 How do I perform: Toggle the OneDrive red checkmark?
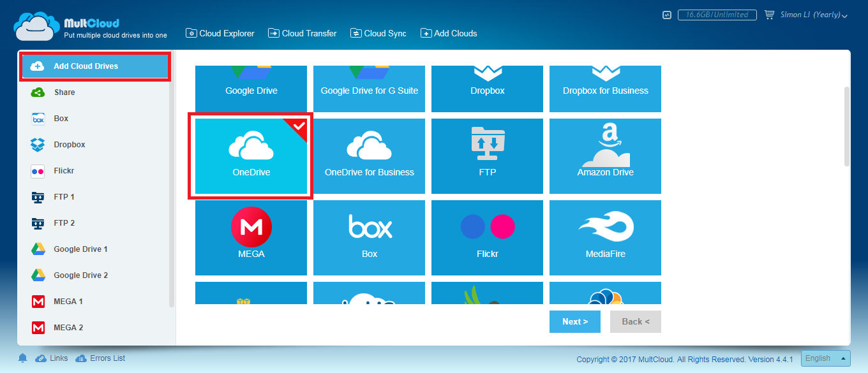pyautogui.click(x=299, y=126)
